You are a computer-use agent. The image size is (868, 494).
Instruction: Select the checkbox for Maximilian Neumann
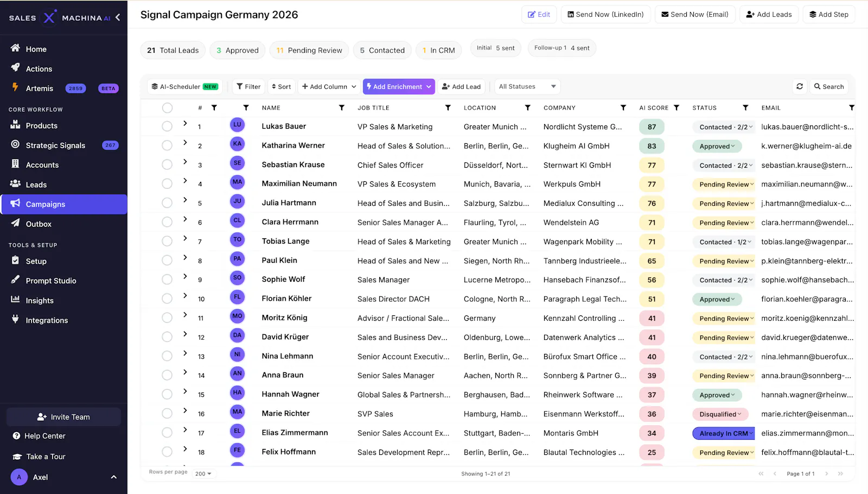(167, 183)
